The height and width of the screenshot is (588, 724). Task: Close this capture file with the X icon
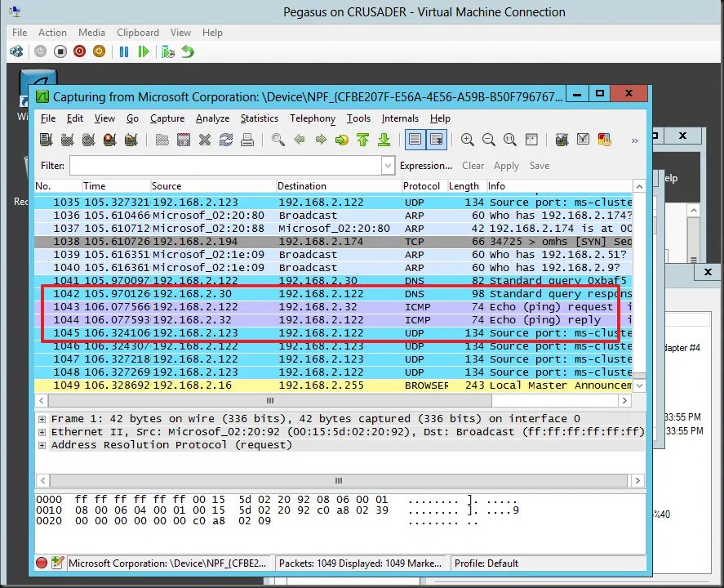tap(205, 140)
